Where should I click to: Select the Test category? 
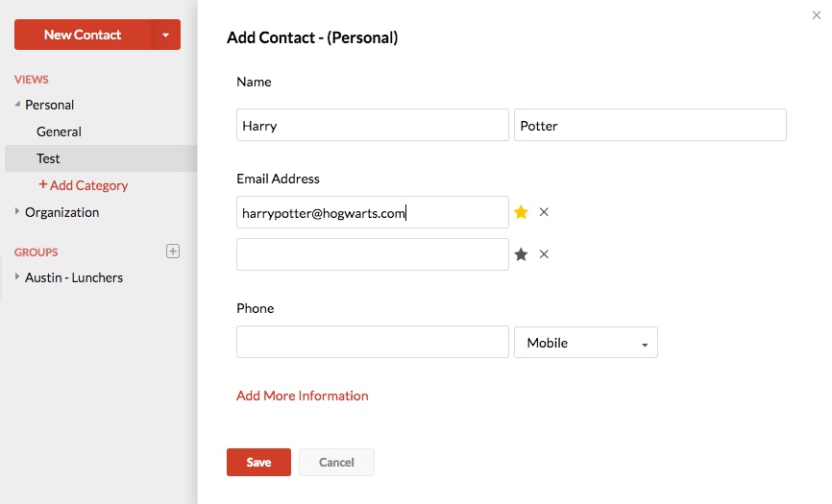click(x=48, y=158)
